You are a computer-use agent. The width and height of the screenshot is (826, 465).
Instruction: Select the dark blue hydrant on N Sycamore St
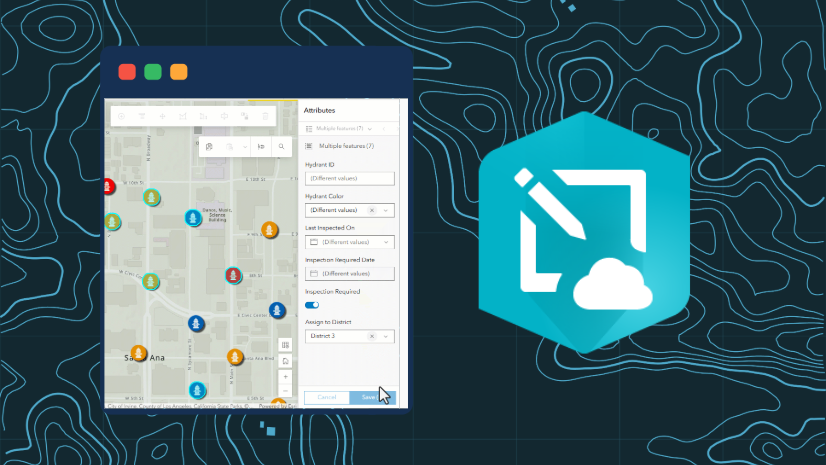196,323
